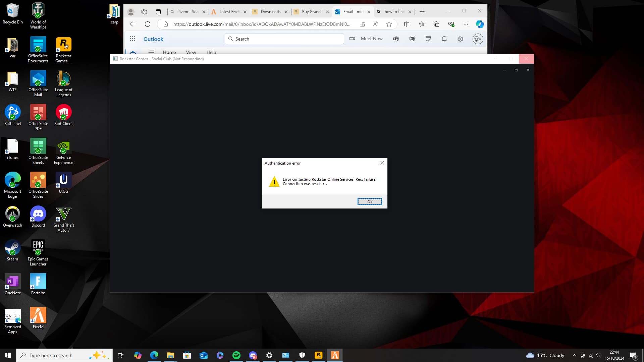
Task: Open Edge workspaces button
Action: [144, 12]
